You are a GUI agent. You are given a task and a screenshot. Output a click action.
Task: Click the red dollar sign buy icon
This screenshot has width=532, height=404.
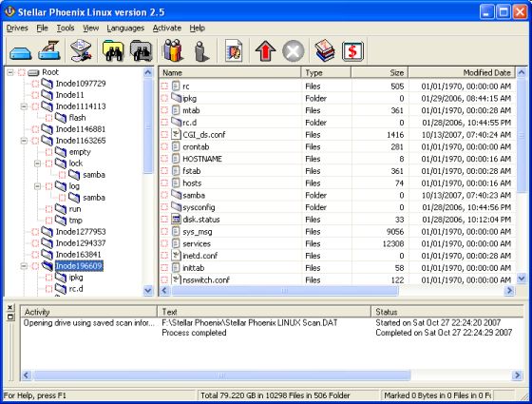(x=352, y=51)
